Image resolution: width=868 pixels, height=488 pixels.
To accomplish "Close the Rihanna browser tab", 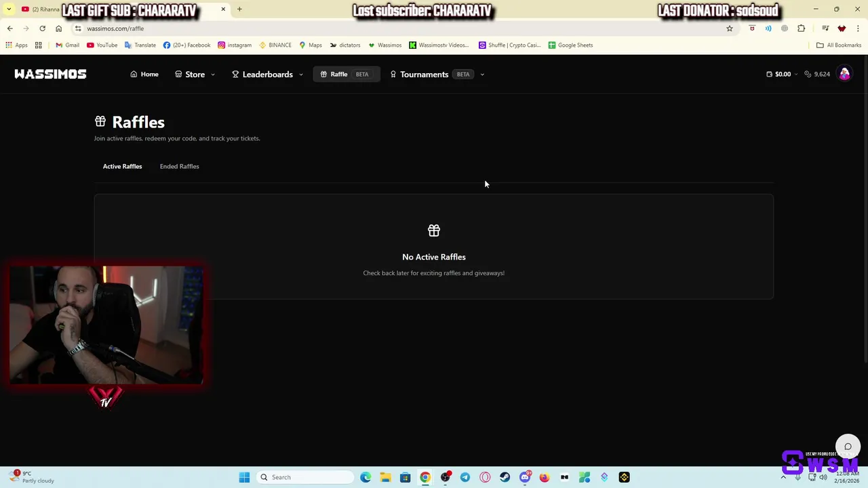I will pos(223,9).
